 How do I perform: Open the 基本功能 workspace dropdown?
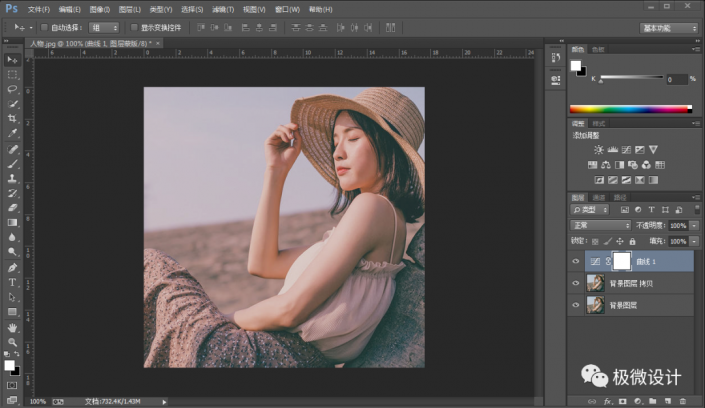coord(670,27)
